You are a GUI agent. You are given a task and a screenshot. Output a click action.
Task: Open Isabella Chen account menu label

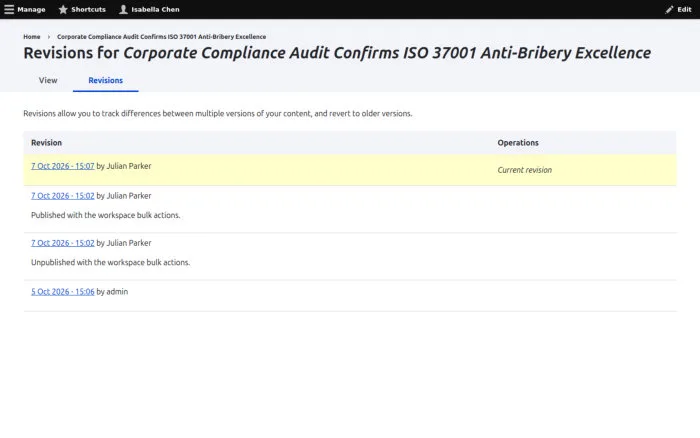pyautogui.click(x=155, y=9)
